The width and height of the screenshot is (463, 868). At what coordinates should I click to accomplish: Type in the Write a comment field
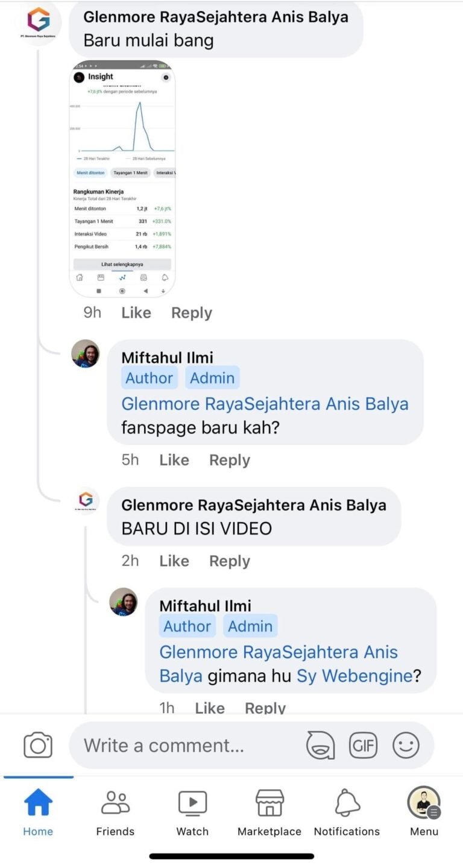187,746
